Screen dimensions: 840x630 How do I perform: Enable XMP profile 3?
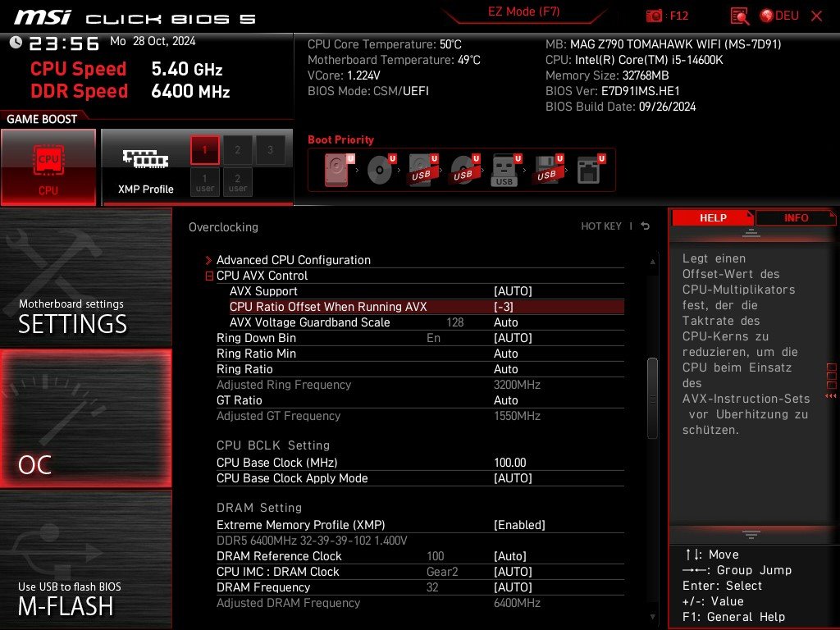tap(270, 150)
